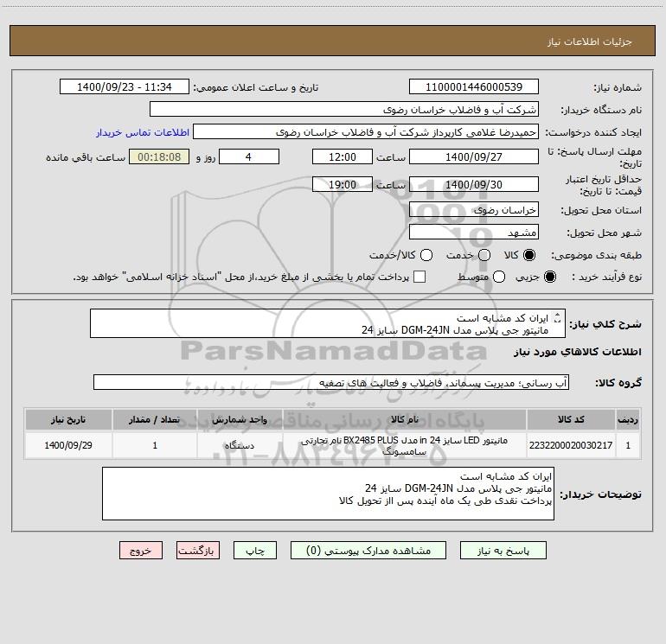Click the گروه کالا field
666x644 pixels.
click(x=331, y=382)
